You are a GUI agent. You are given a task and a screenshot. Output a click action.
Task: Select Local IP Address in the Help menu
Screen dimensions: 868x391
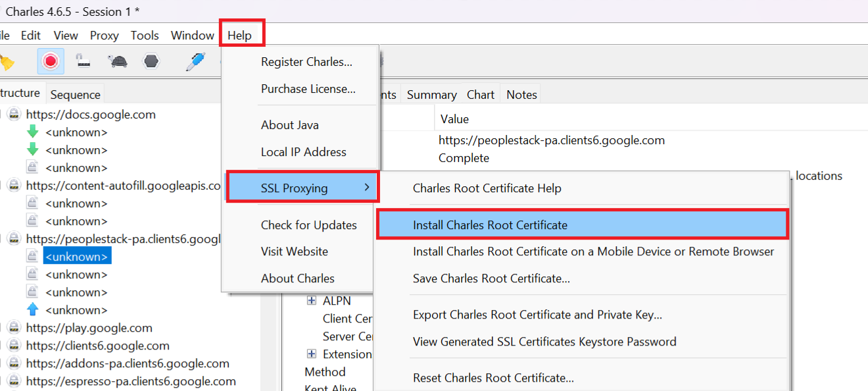coord(304,152)
